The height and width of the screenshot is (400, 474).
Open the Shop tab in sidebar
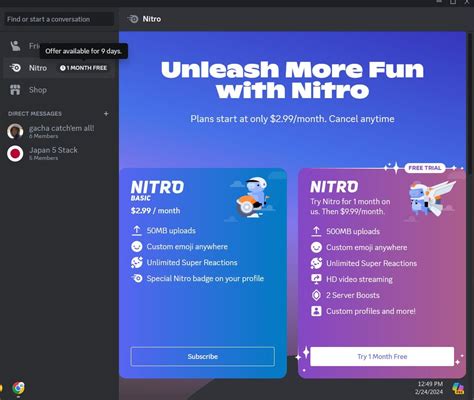tap(59, 90)
